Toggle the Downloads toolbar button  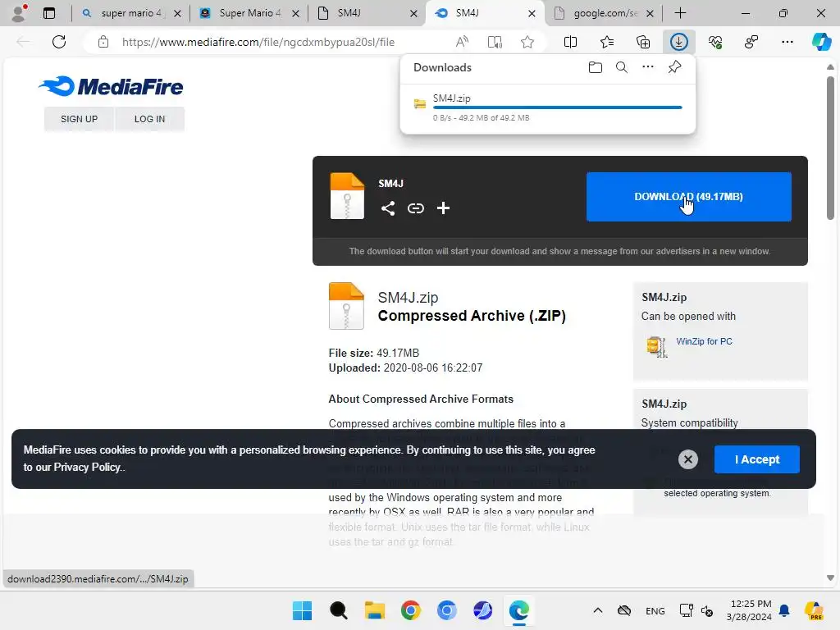[678, 42]
